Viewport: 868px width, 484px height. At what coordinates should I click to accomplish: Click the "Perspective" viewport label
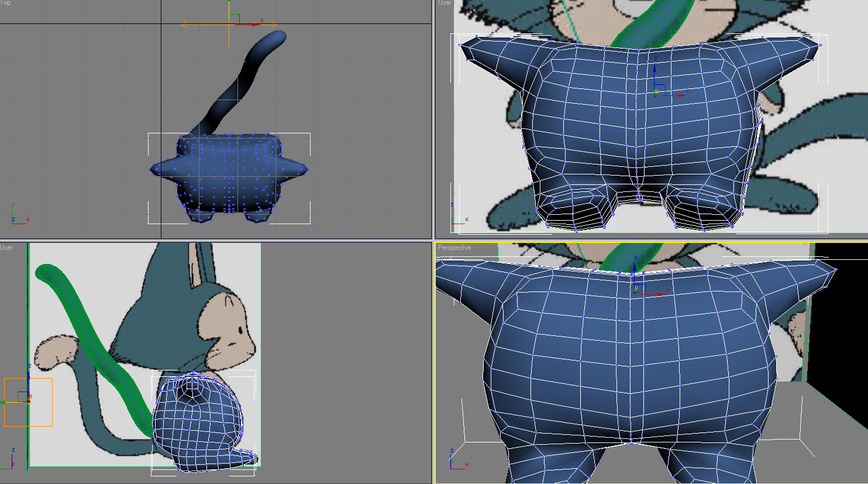(454, 248)
